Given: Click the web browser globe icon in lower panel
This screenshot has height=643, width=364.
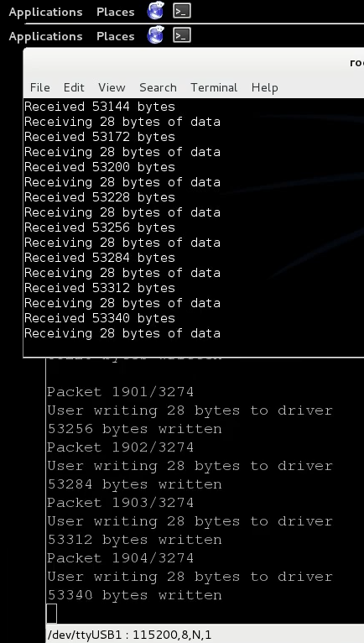Looking at the screenshot, I should [156, 35].
